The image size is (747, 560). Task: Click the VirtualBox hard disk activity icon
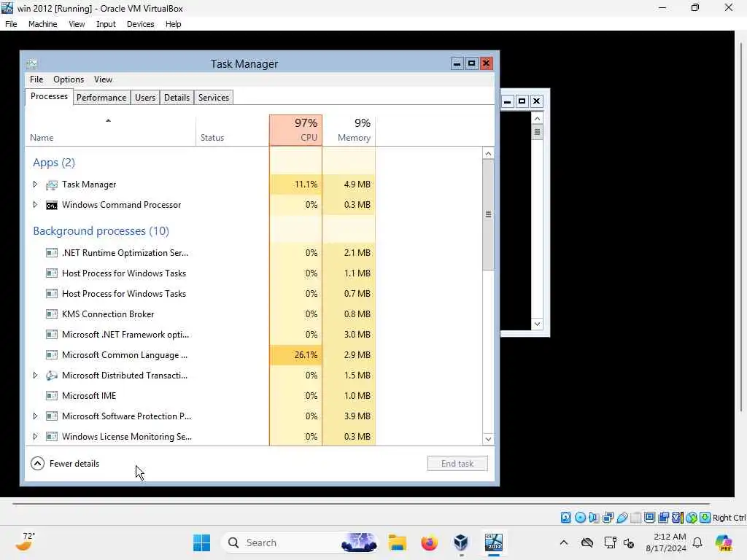565,518
